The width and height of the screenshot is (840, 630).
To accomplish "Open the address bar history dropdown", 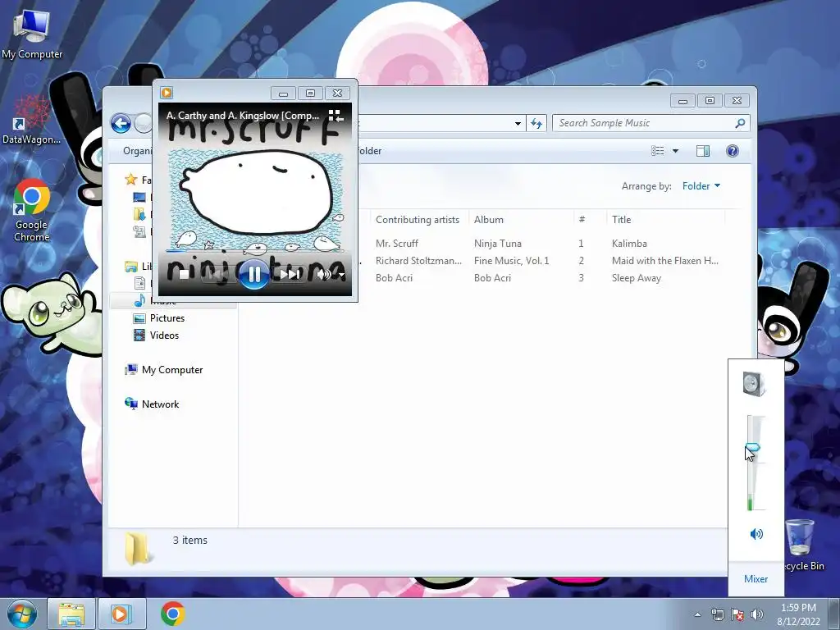I will pos(518,123).
